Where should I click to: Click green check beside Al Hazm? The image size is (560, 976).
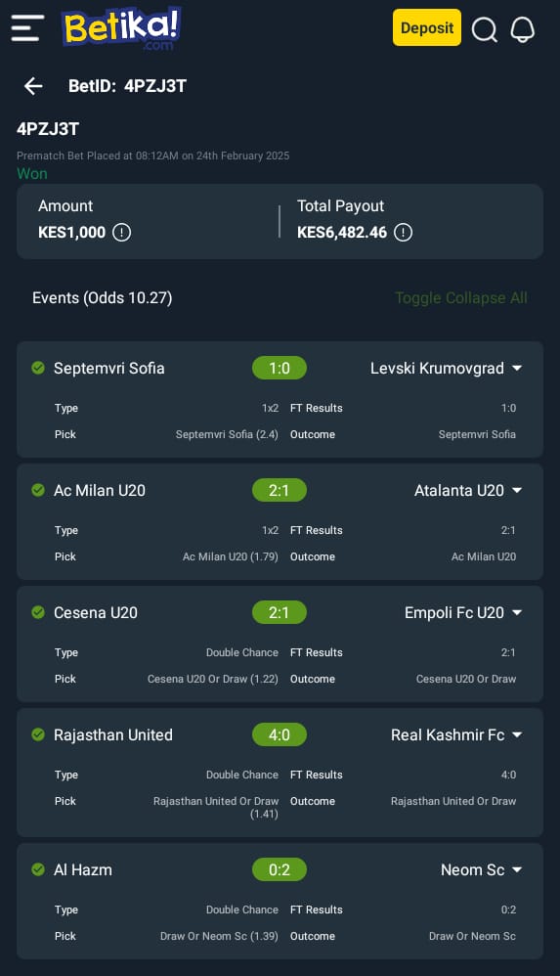coord(38,869)
